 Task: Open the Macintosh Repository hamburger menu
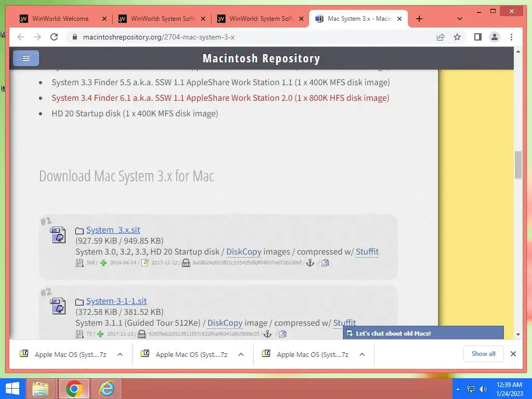coord(26,58)
